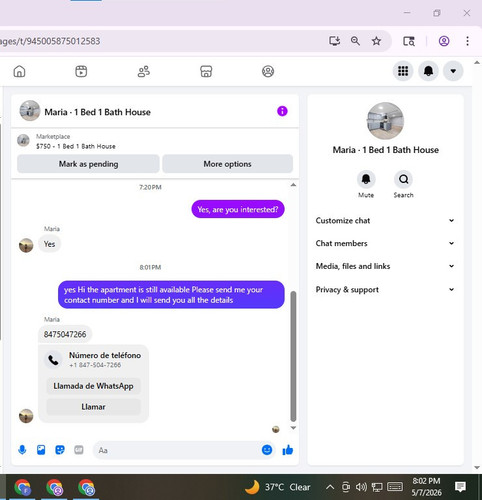Open the Groups icon in navigation
This screenshot has height=500, width=482.
pos(268,71)
